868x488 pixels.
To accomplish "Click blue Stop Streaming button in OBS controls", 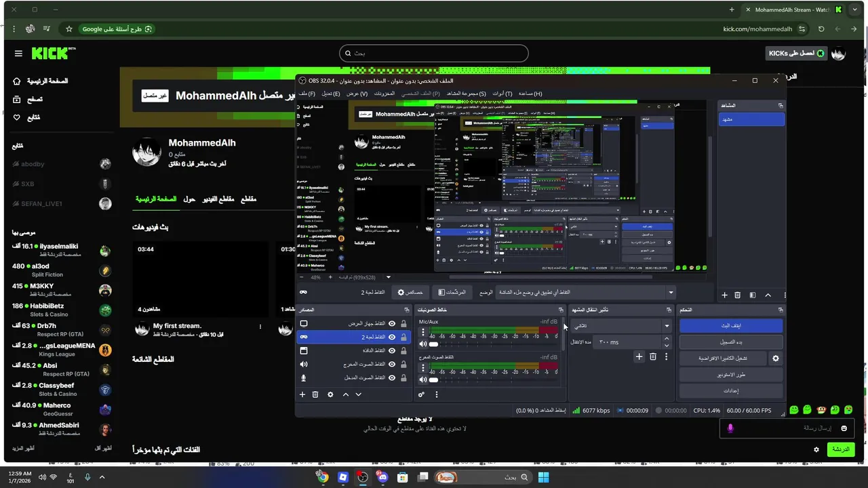I will (x=731, y=326).
